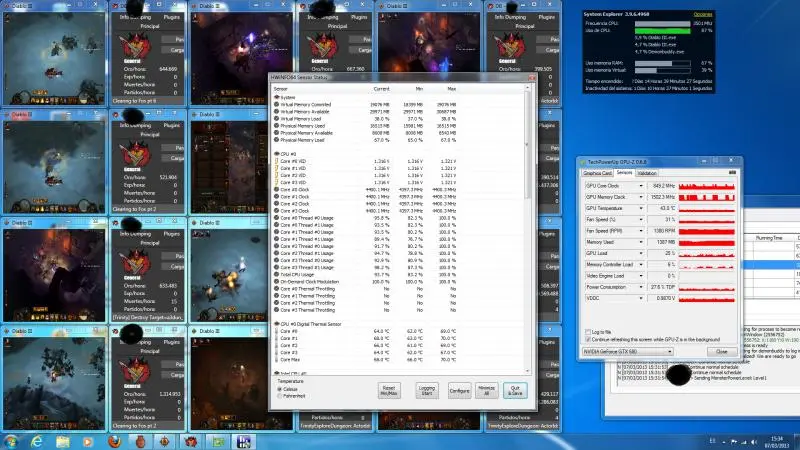Click the Core #0 Clock sensor icon
The width and height of the screenshot is (800, 450).
pyautogui.click(x=277, y=189)
